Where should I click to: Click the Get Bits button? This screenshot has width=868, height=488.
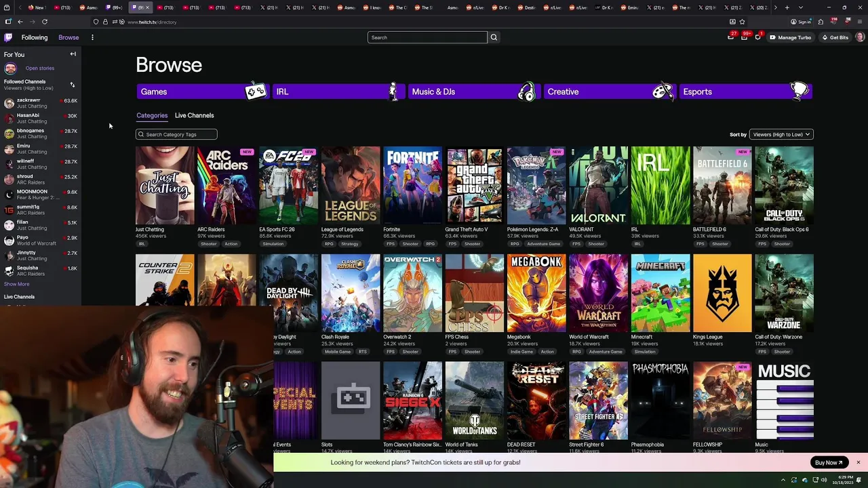point(835,37)
